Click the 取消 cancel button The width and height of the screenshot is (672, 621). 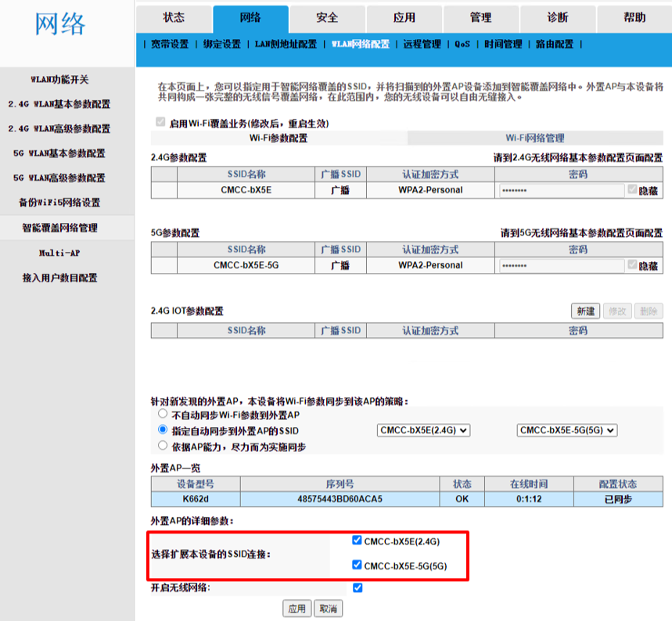click(x=329, y=608)
